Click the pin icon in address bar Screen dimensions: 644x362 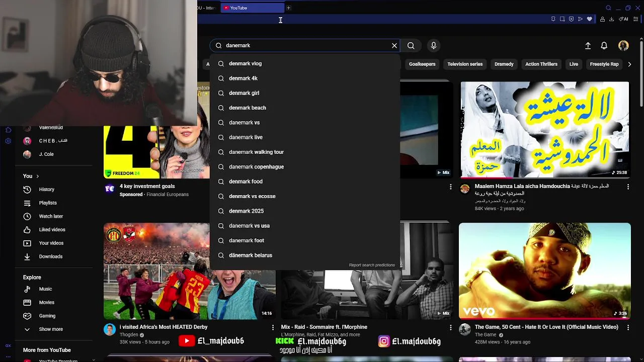[553, 19]
